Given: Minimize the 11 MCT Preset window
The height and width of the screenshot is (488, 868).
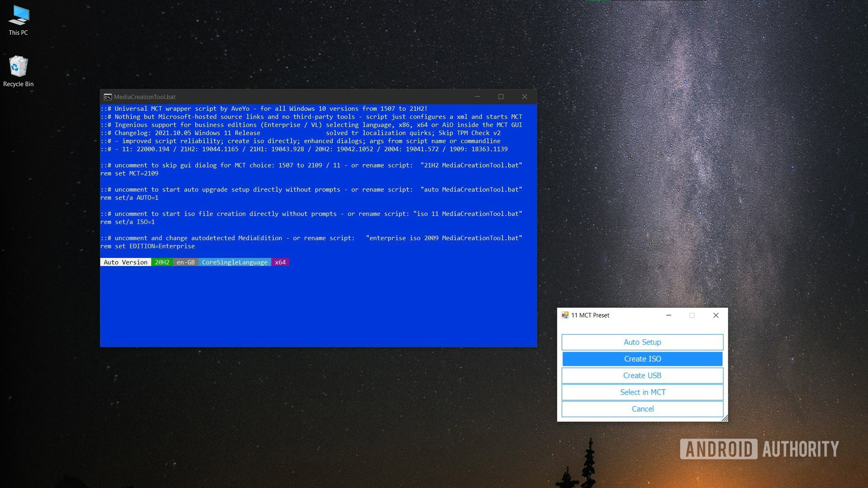Looking at the screenshot, I should pyautogui.click(x=669, y=315).
